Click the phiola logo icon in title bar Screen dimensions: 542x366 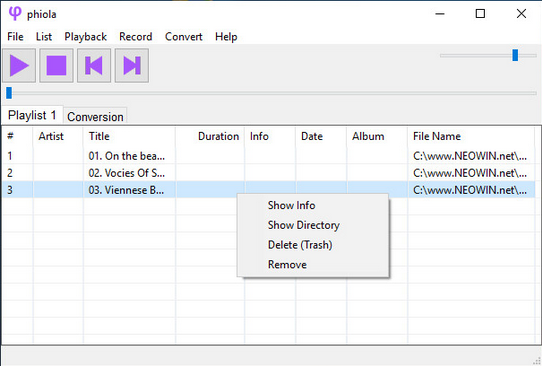[x=15, y=13]
